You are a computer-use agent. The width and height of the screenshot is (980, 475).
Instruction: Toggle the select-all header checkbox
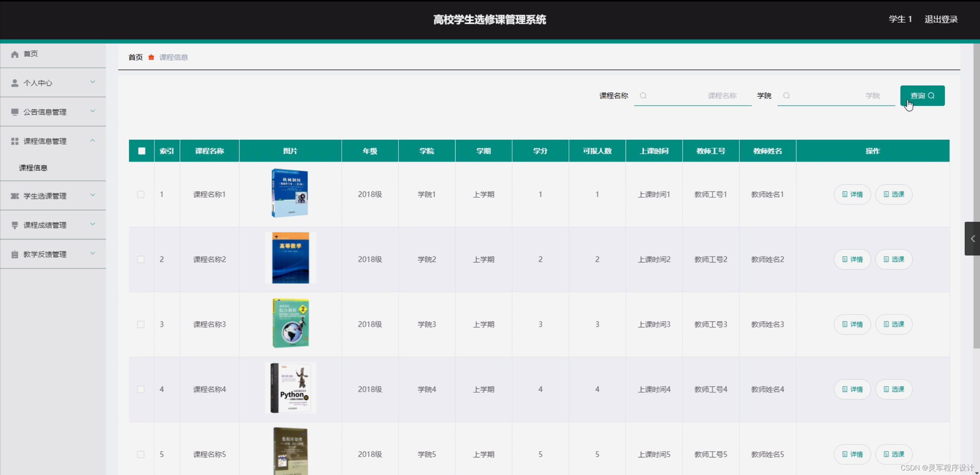[142, 151]
